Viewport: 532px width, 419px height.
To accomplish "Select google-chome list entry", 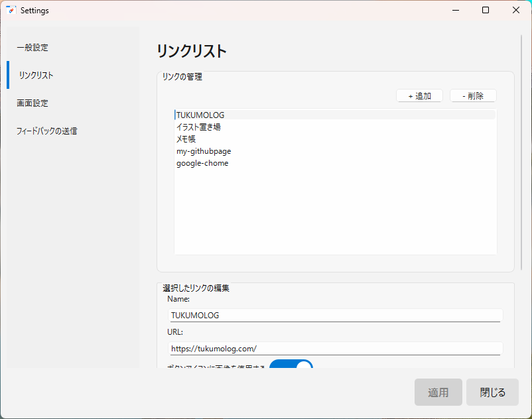I will [335, 163].
